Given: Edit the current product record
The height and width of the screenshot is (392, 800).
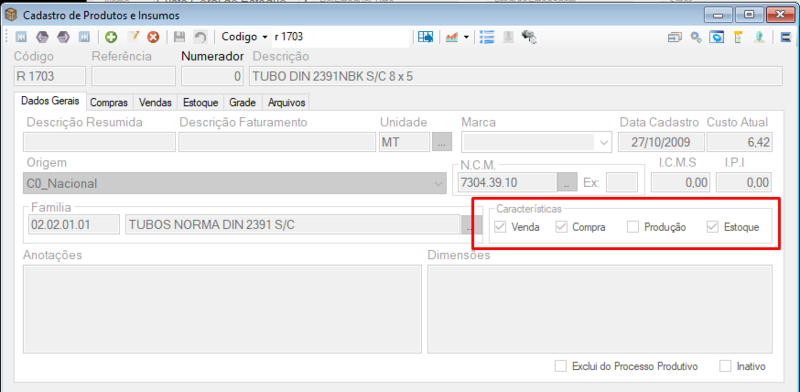Looking at the screenshot, I should coord(133,37).
